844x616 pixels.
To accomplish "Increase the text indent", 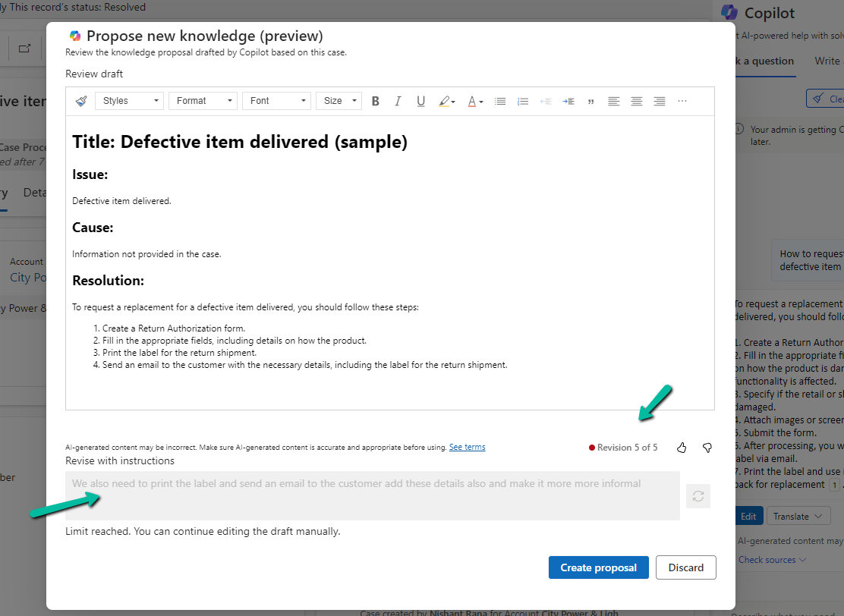I will point(568,101).
